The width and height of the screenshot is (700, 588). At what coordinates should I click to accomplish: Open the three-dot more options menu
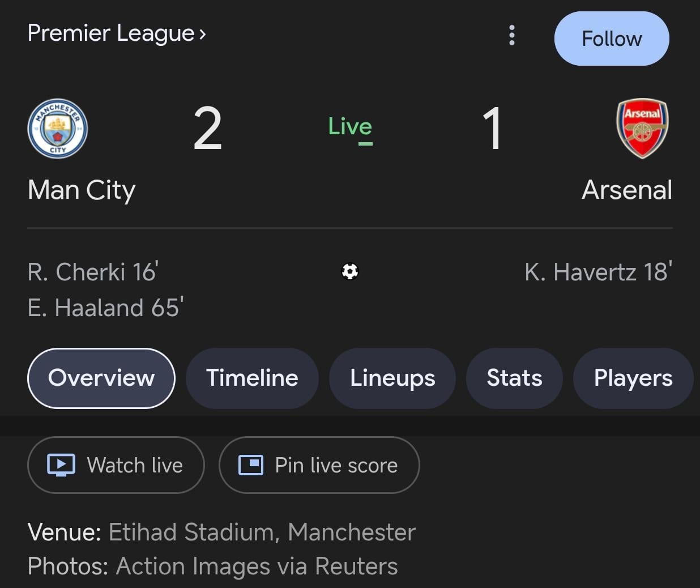(x=512, y=35)
